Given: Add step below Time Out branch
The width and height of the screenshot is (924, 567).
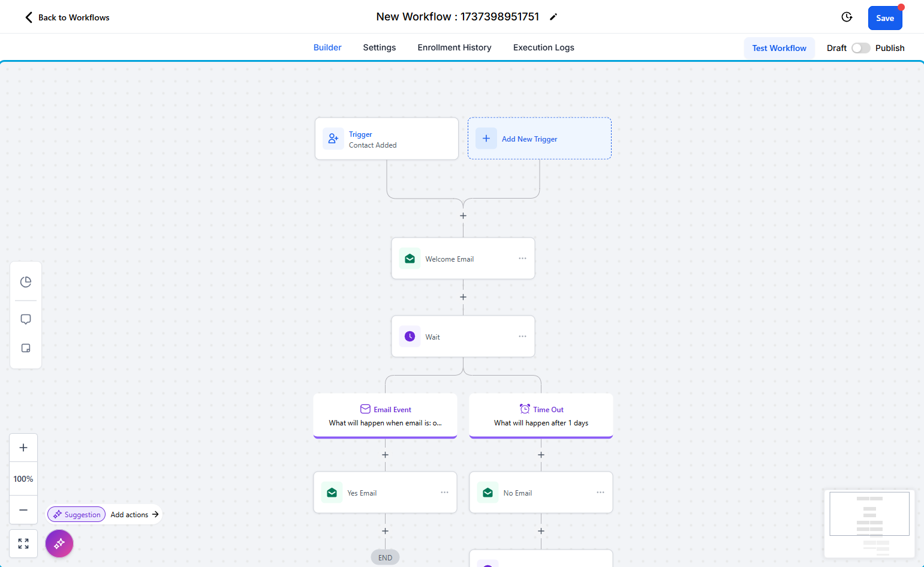Looking at the screenshot, I should pos(541,455).
